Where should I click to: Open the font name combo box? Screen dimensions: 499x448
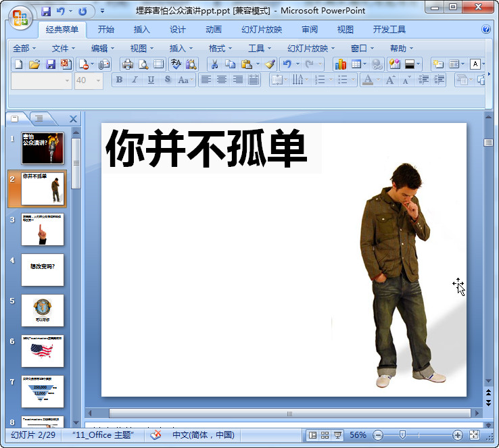click(41, 81)
